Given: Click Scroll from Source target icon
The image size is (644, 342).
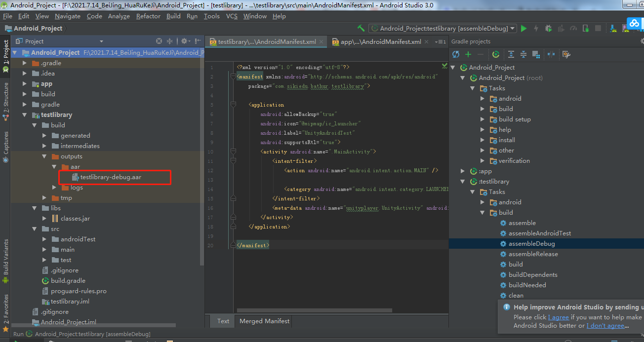Looking at the screenshot, I should 159,41.
